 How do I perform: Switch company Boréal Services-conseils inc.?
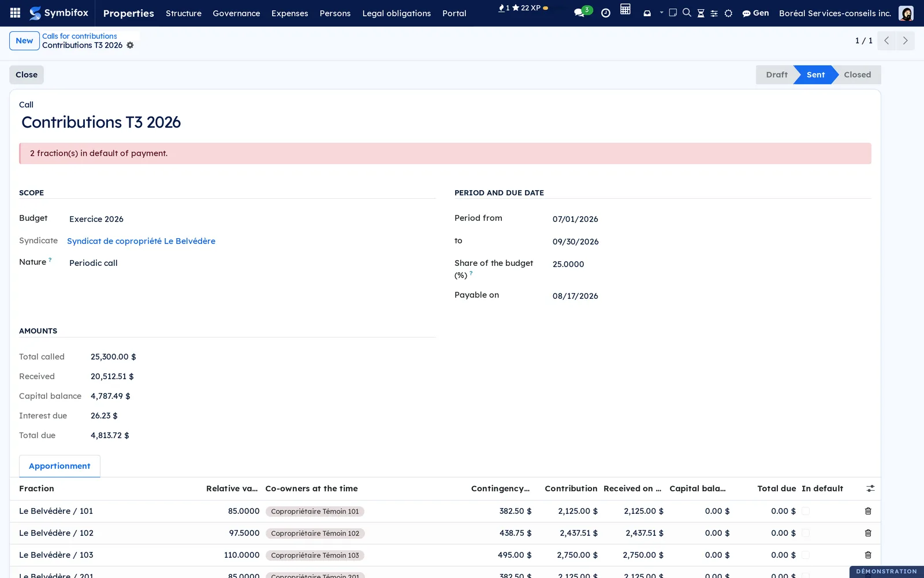pos(835,13)
